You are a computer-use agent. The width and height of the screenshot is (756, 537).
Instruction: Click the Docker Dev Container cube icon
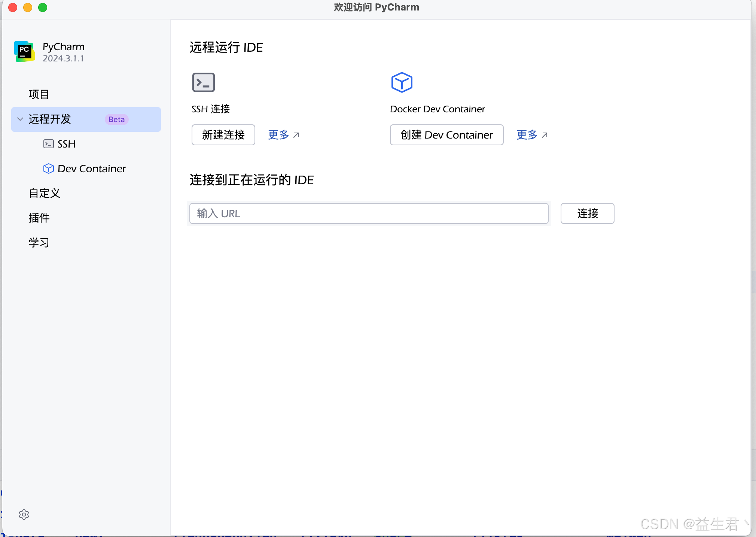click(401, 82)
